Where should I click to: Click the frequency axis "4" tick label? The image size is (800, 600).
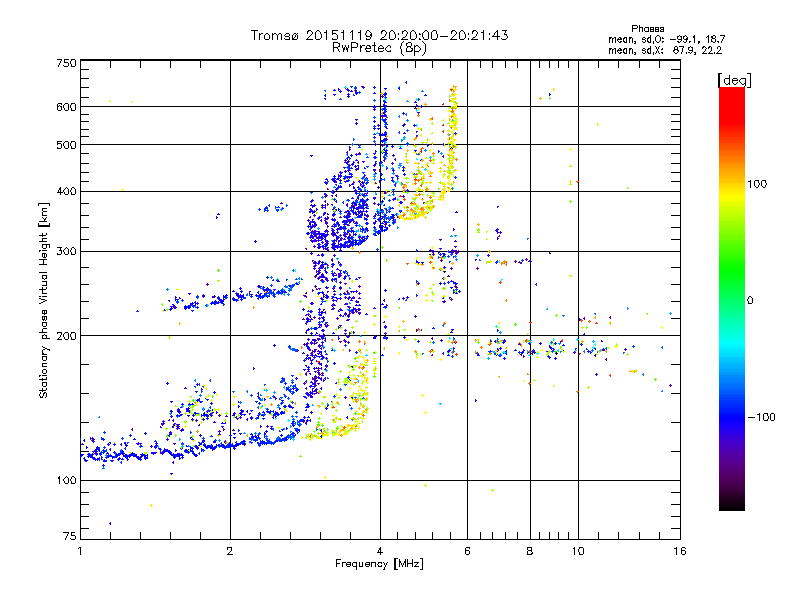380,551
